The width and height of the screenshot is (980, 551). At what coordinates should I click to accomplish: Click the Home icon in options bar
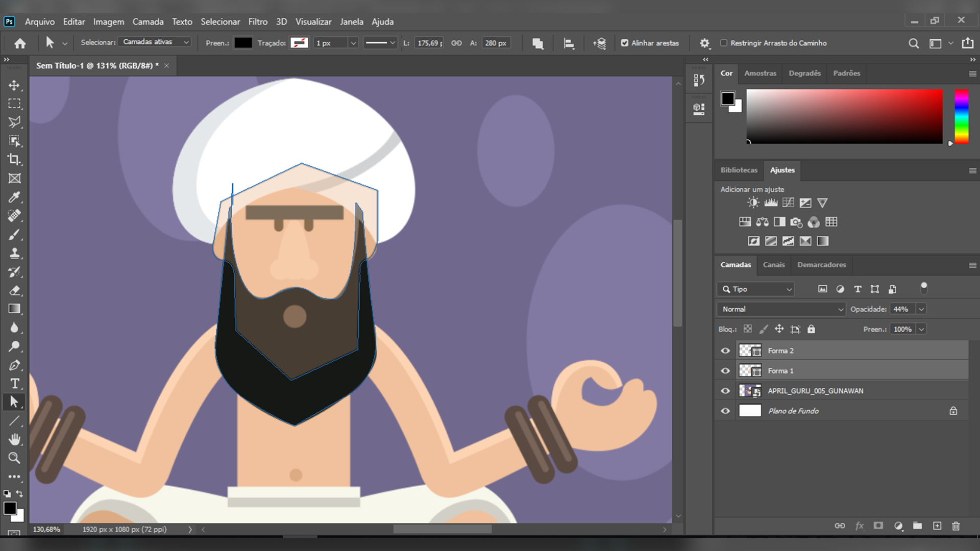pos(20,43)
